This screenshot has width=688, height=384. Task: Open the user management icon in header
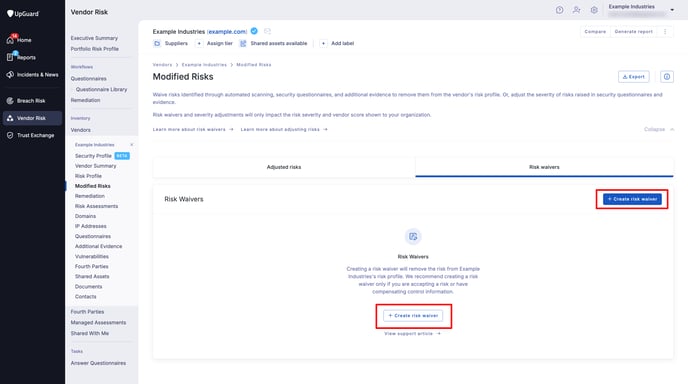coord(577,10)
